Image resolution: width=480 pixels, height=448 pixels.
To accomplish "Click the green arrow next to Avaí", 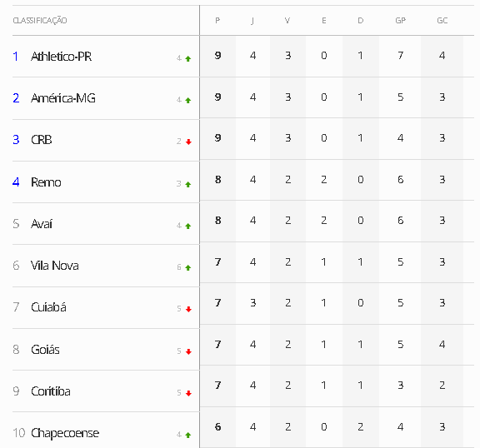I will (x=188, y=226).
